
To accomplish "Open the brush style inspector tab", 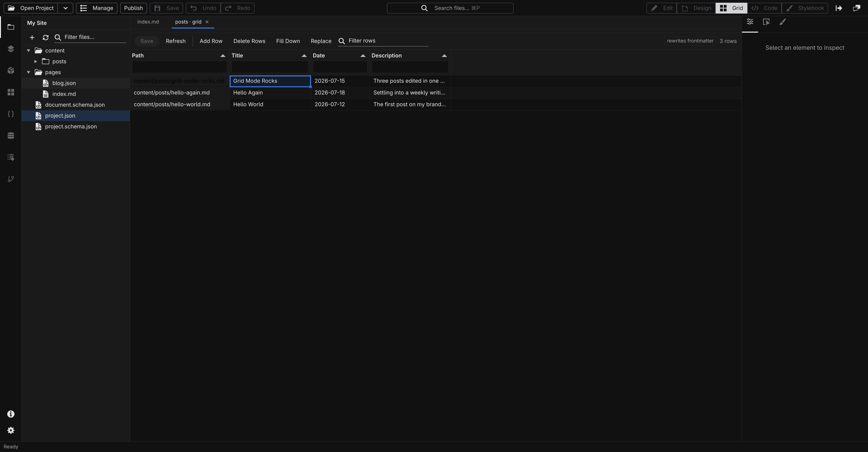I will [x=783, y=22].
